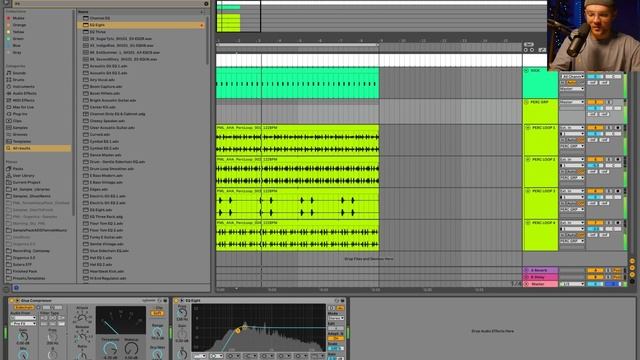Click the B Delay return track header
Screen dimensions: 640x360
pos(540,277)
